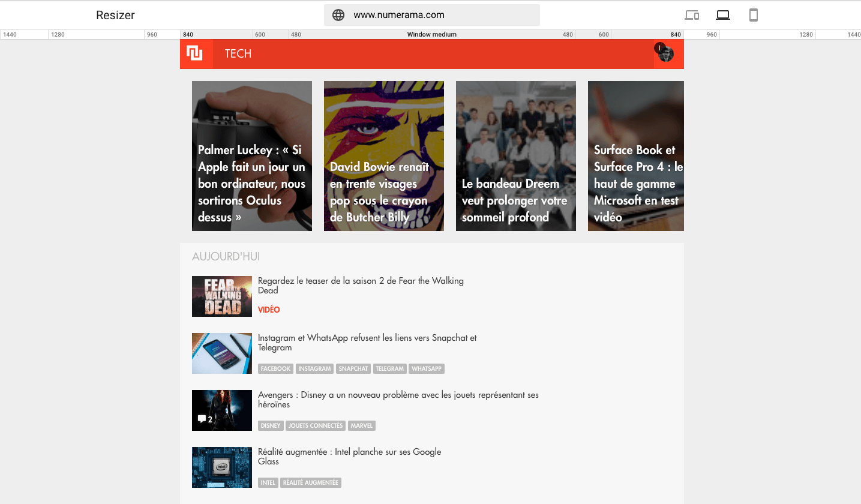Open the Palmer Luckey Oculus article card
This screenshot has height=504, width=861.
point(252,156)
